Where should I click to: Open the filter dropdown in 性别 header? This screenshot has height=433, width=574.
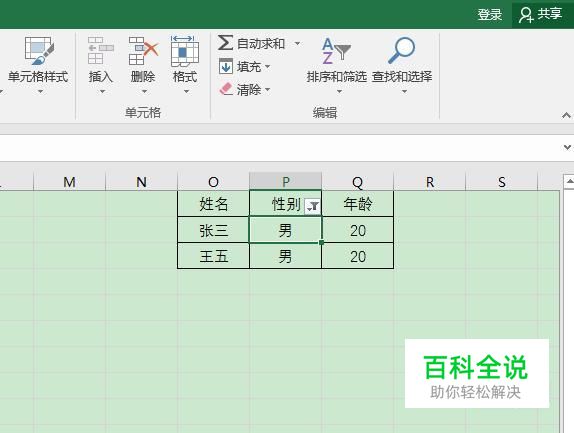pos(313,207)
